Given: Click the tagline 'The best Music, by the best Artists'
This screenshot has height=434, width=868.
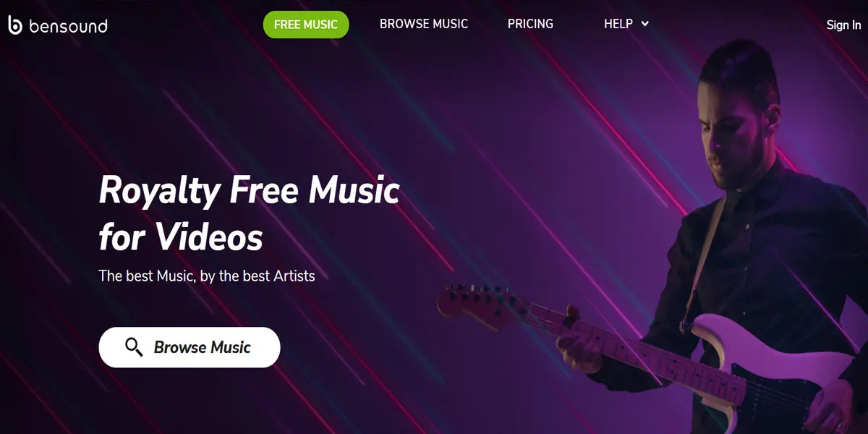Looking at the screenshot, I should tap(207, 276).
